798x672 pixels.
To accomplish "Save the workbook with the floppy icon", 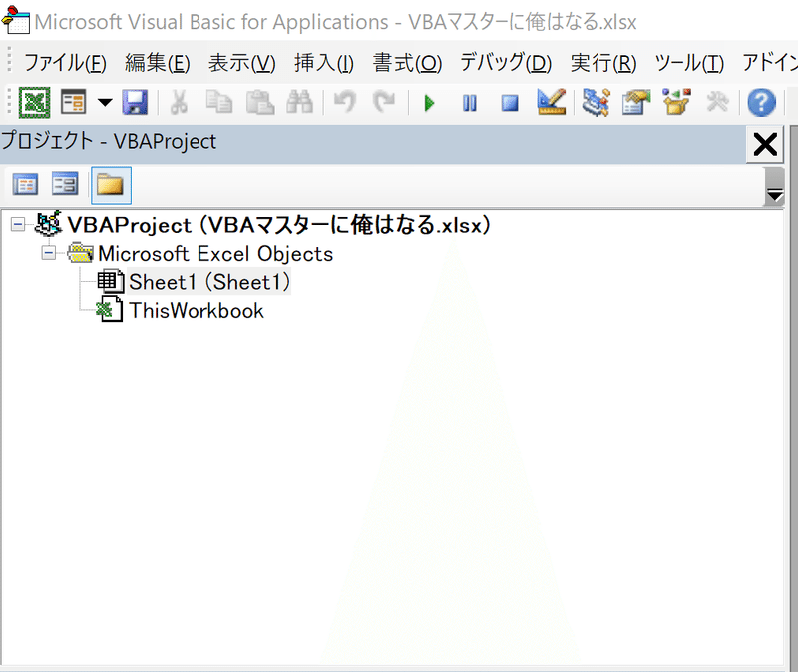I will pyautogui.click(x=135, y=103).
